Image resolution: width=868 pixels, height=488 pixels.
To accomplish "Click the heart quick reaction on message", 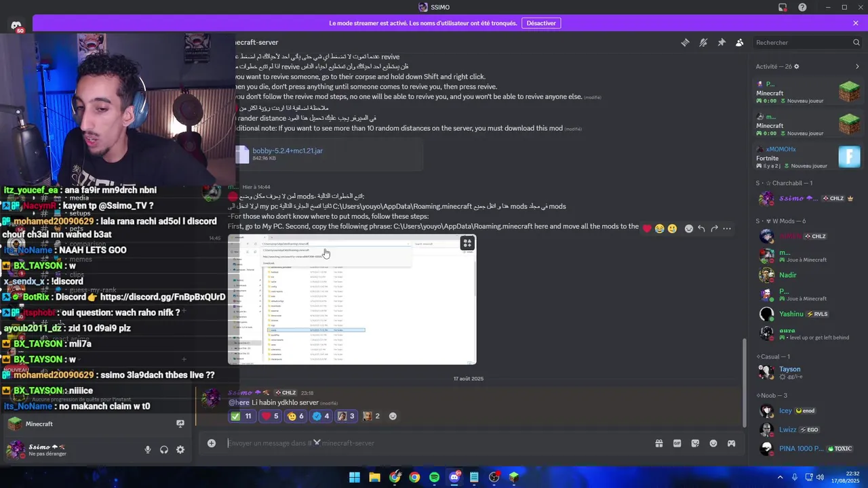I will 647,228.
